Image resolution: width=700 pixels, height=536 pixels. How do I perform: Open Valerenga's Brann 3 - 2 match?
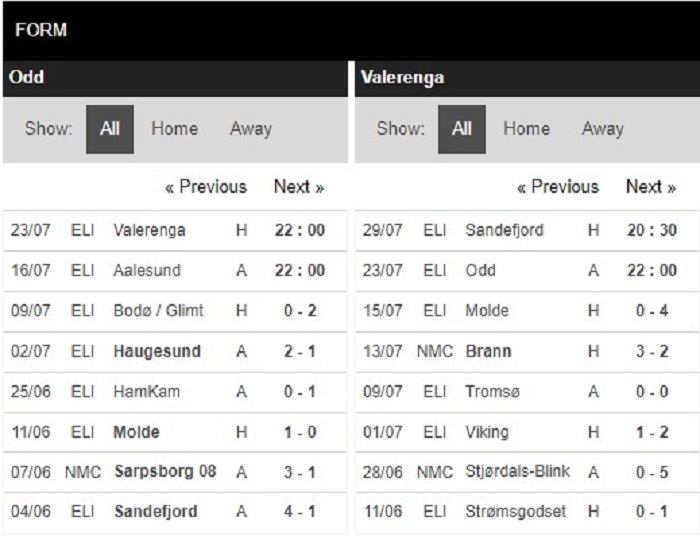tap(527, 352)
